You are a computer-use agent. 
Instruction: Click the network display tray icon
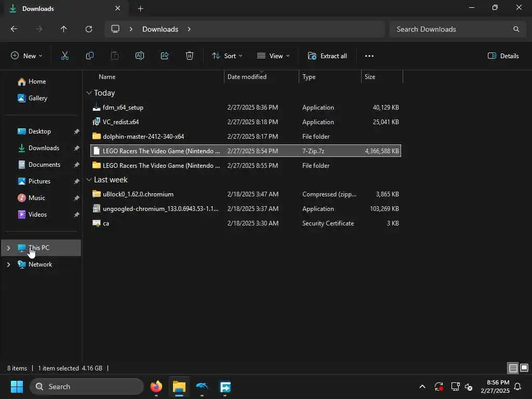(x=455, y=387)
